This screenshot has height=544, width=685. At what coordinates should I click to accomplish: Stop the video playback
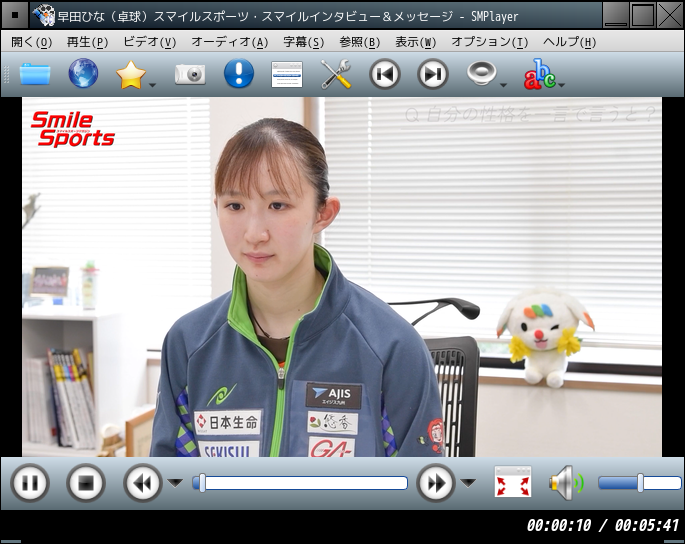86,483
